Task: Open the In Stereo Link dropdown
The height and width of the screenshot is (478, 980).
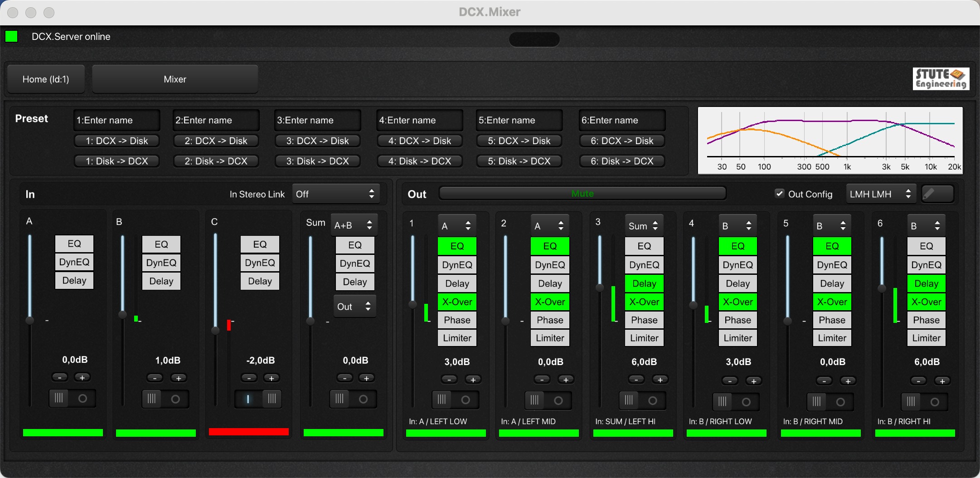Action: (x=335, y=194)
